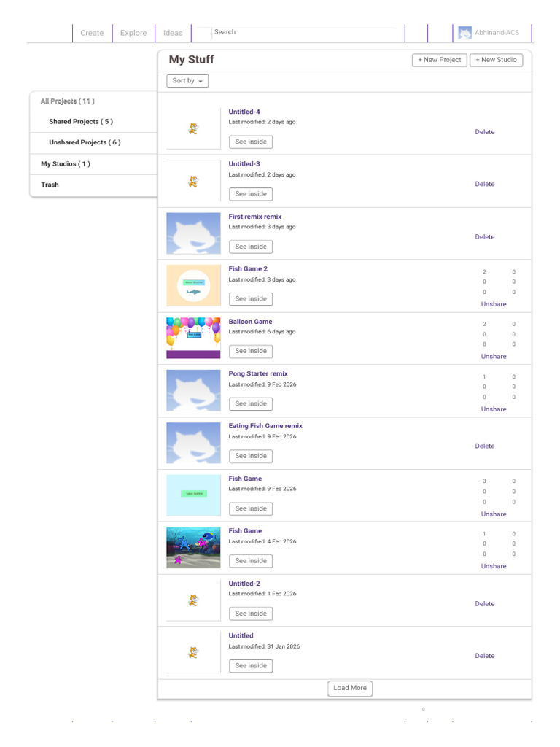The image size is (560, 747).
Task: Open Eating Fish Game remix title
Action: pyautogui.click(x=265, y=426)
